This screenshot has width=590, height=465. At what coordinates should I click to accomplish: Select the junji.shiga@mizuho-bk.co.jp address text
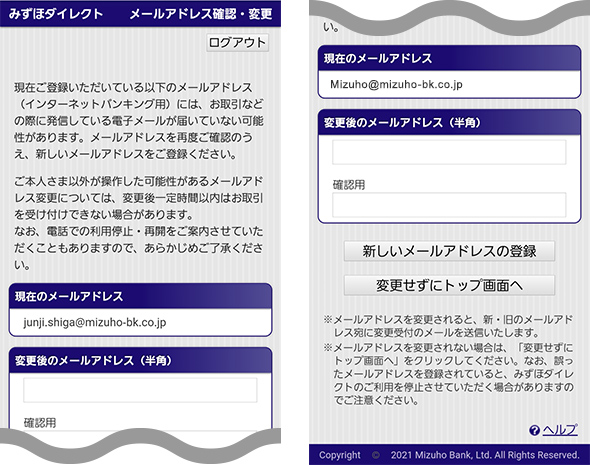tap(95, 322)
